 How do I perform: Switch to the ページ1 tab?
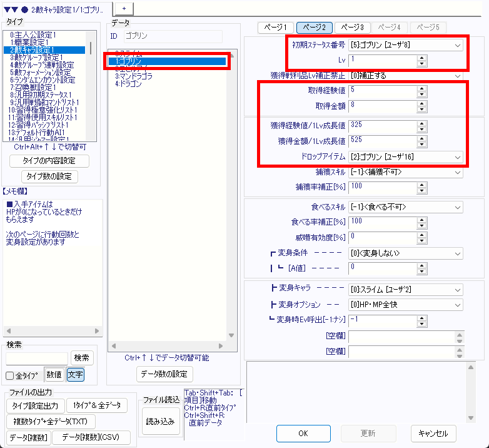point(275,28)
